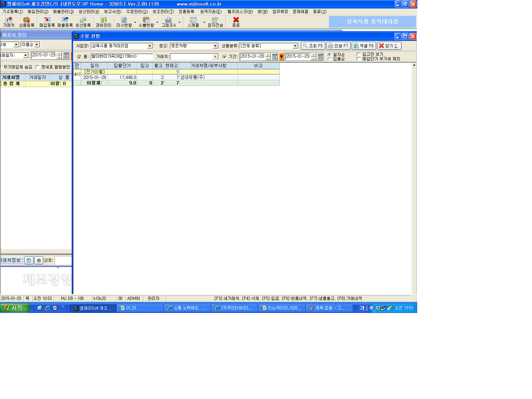Toggle 명세표 발행분만 checkbox
Screen dimensions: 532x399
click(37, 67)
